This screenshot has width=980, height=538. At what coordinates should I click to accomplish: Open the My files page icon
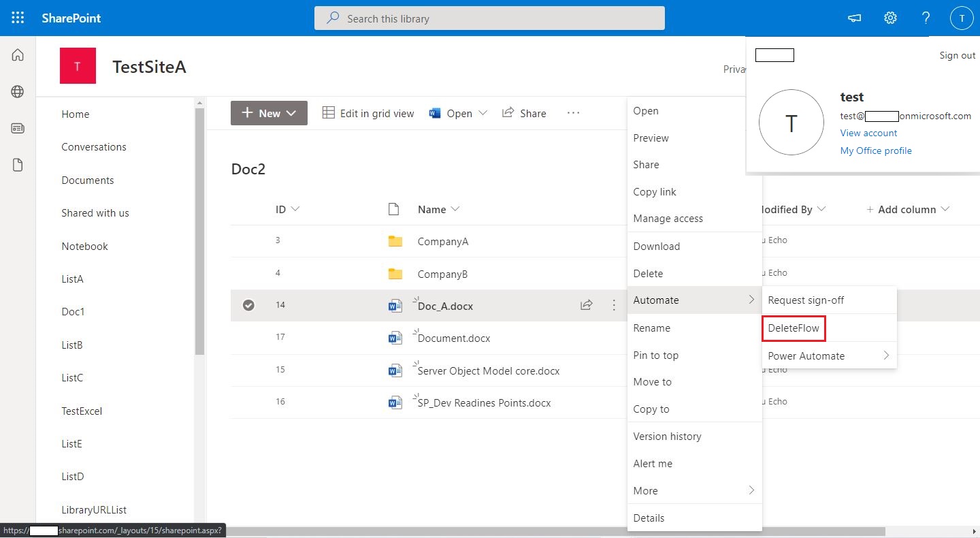pos(18,165)
